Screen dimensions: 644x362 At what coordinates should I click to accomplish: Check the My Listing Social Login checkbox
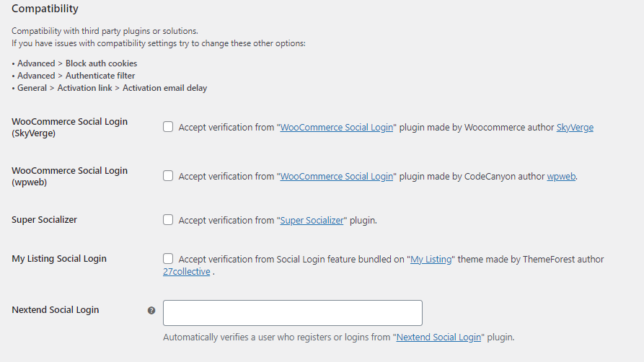(x=168, y=258)
